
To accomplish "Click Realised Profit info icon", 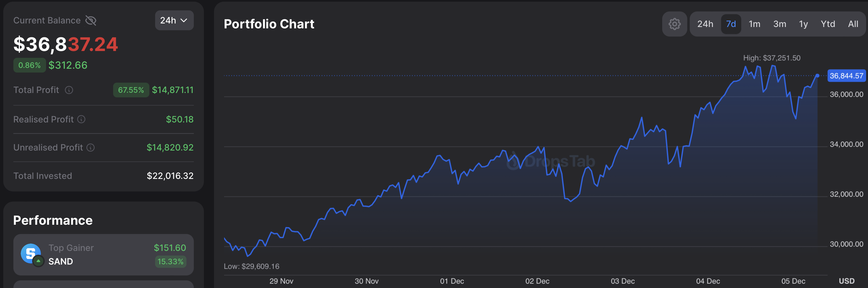I will point(82,119).
